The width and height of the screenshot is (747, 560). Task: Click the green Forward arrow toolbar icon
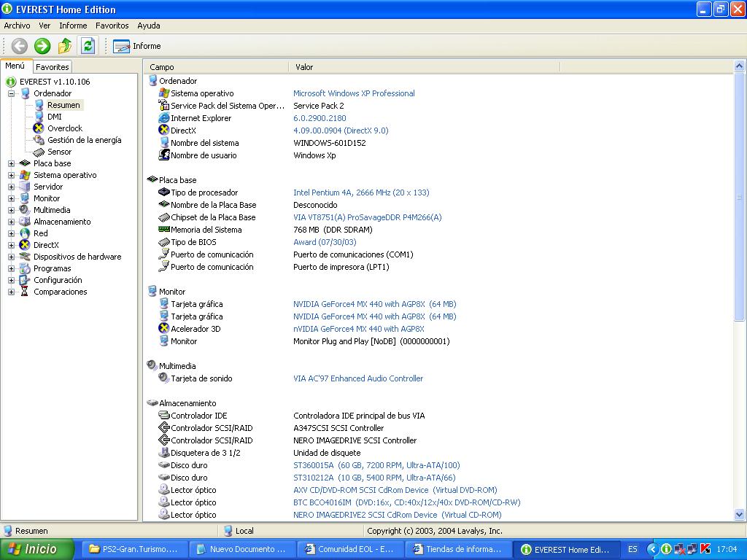42,46
